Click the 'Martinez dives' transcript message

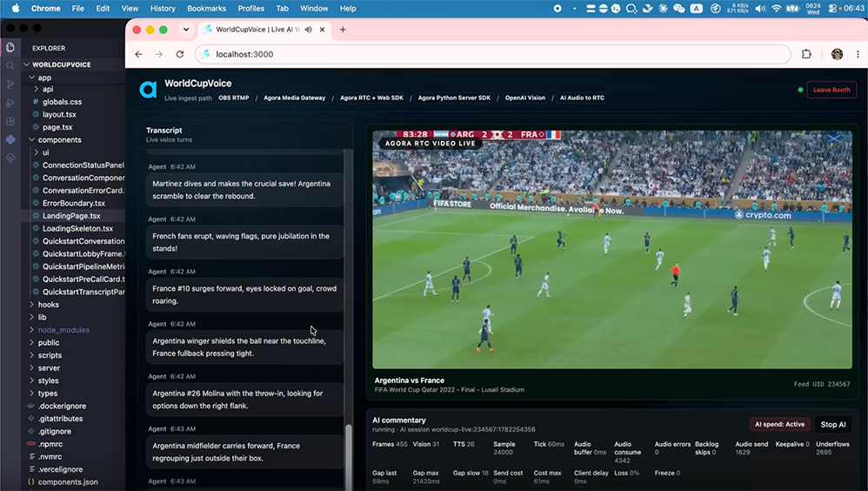244,190
